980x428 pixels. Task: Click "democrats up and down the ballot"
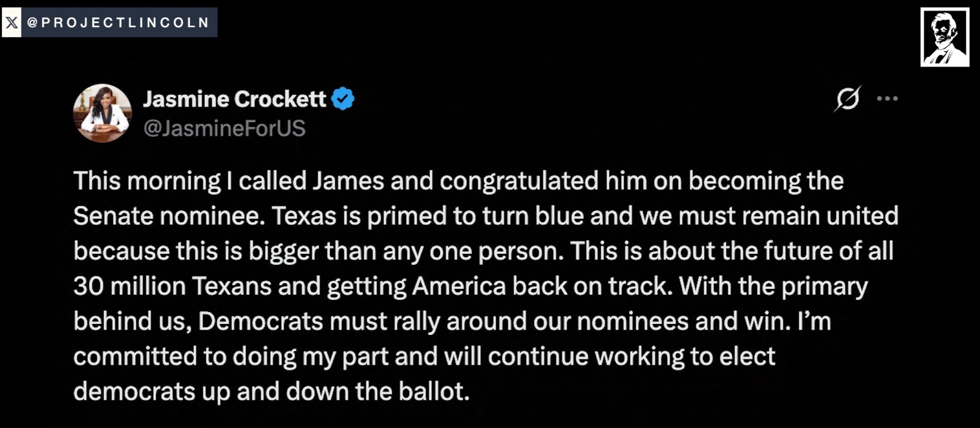point(272,391)
